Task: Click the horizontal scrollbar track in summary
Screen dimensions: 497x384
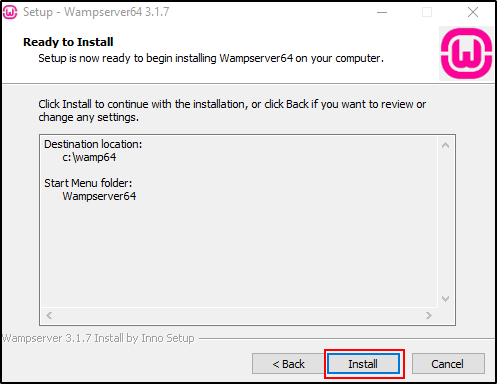Action: (239, 315)
